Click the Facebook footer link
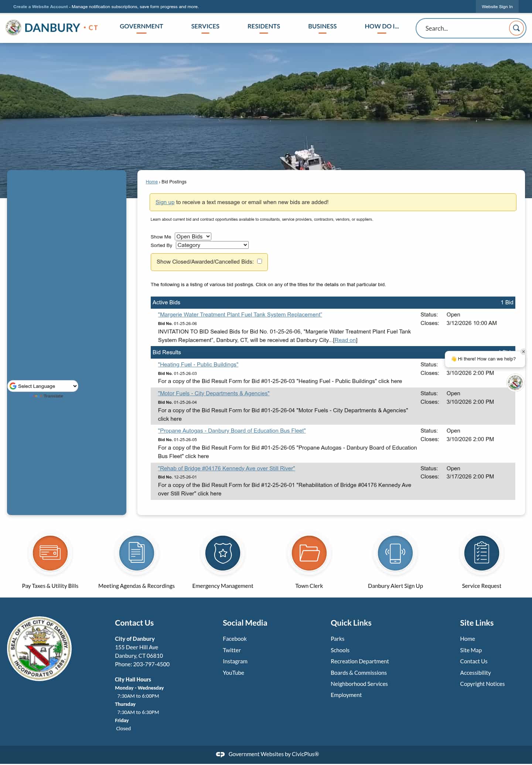532x765 pixels. click(235, 639)
